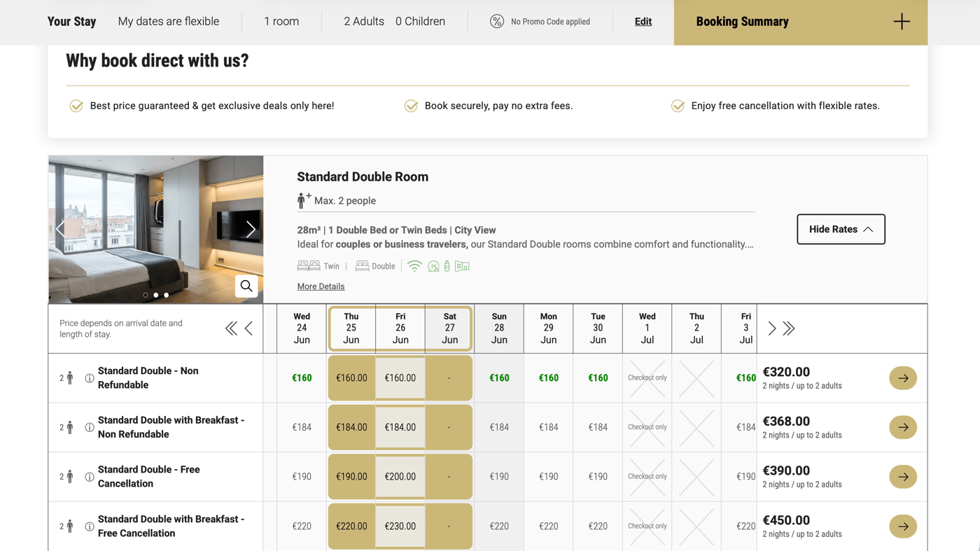Click €190 Free Cancellation on Wed 24 Jun

tap(302, 477)
